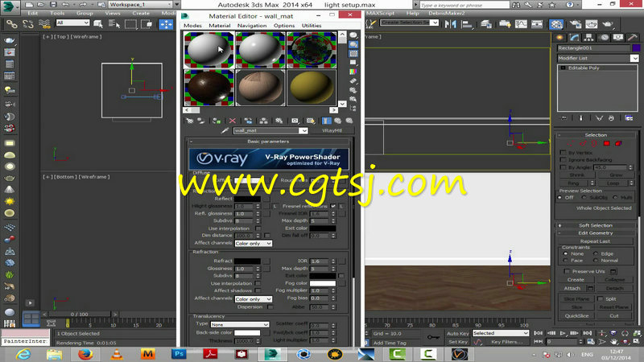Image resolution: width=644 pixels, height=362 pixels.
Task: Open refraction Affect channels dropdown
Action: pos(253,299)
